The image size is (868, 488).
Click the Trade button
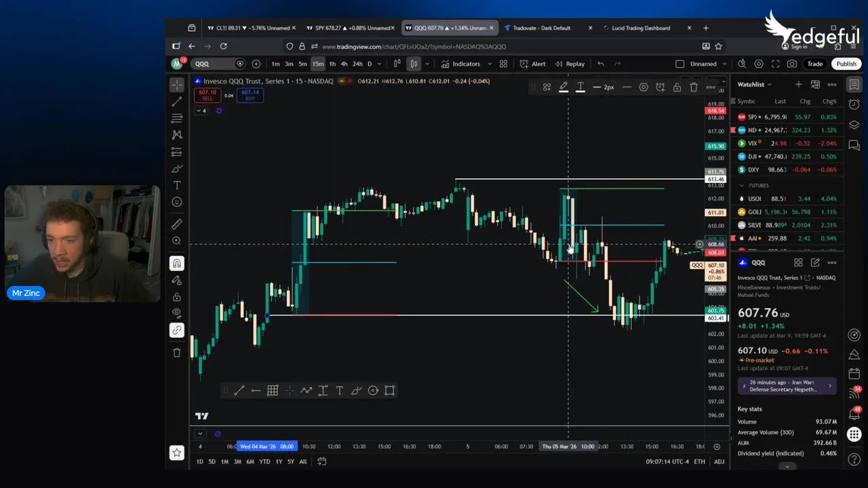pos(815,64)
